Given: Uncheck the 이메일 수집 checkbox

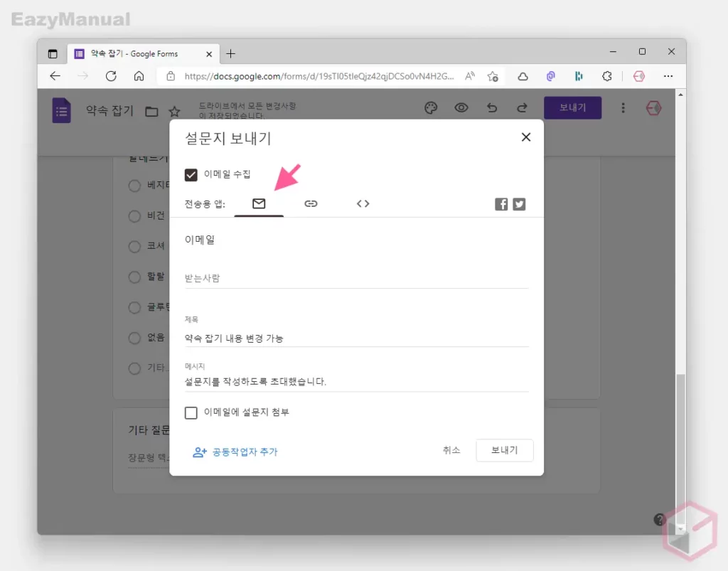Looking at the screenshot, I should (x=191, y=174).
